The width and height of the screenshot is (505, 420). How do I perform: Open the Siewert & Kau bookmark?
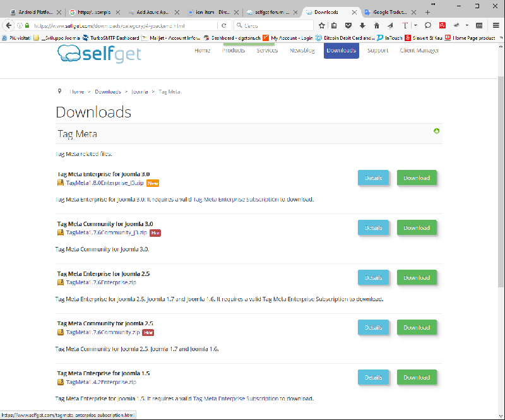424,38
